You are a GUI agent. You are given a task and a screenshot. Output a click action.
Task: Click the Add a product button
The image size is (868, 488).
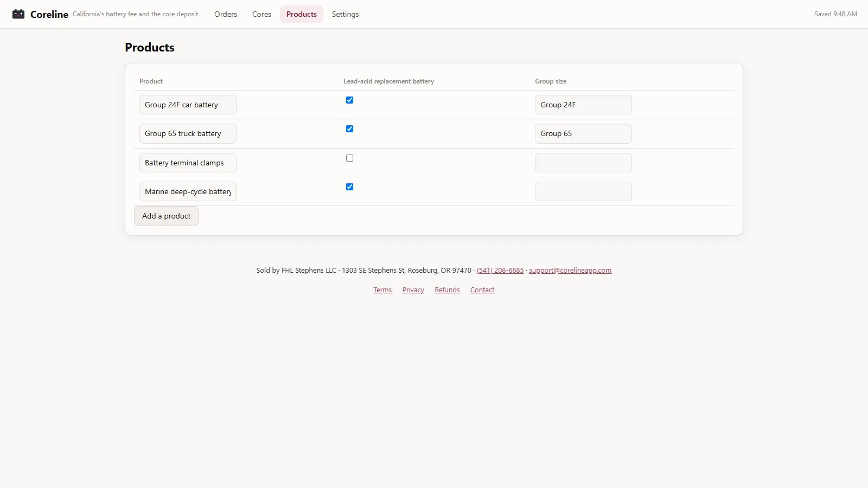tap(166, 216)
